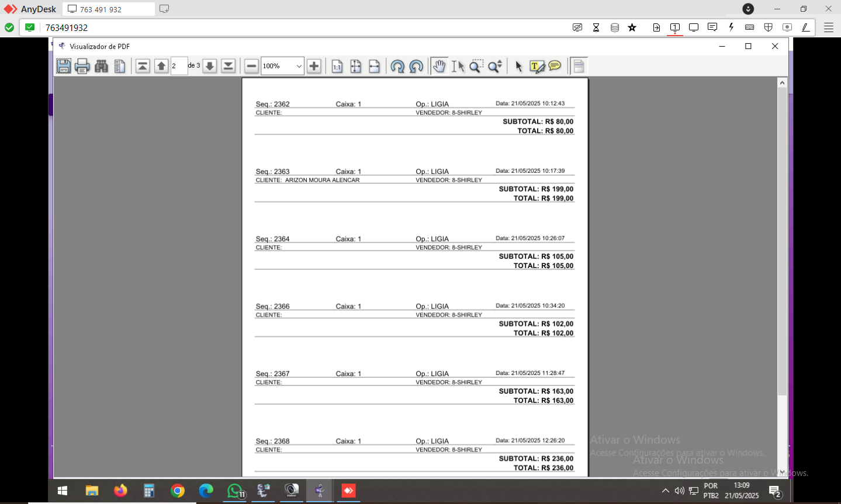Jump to the first page

tap(143, 66)
